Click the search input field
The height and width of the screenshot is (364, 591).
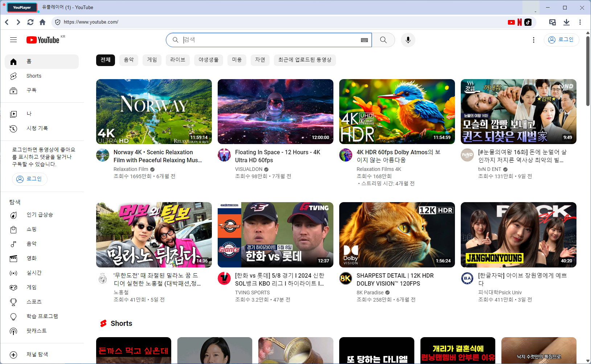(268, 40)
